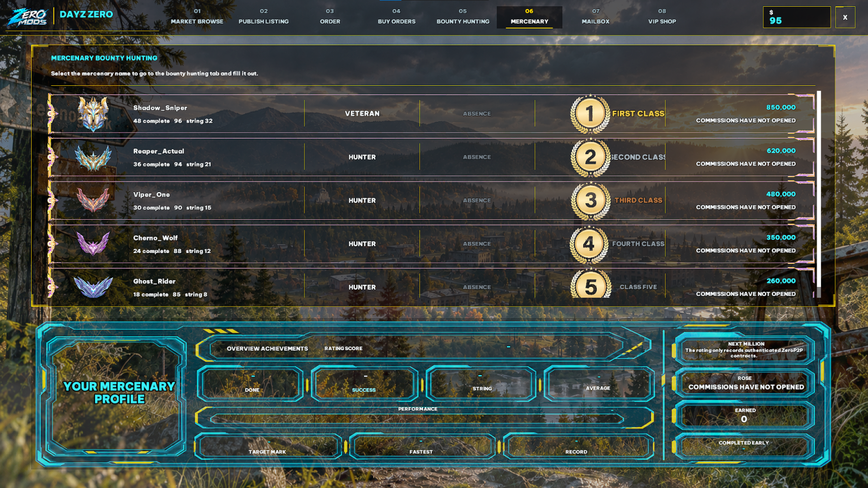Click the number 2 gold medal badge

click(x=590, y=157)
